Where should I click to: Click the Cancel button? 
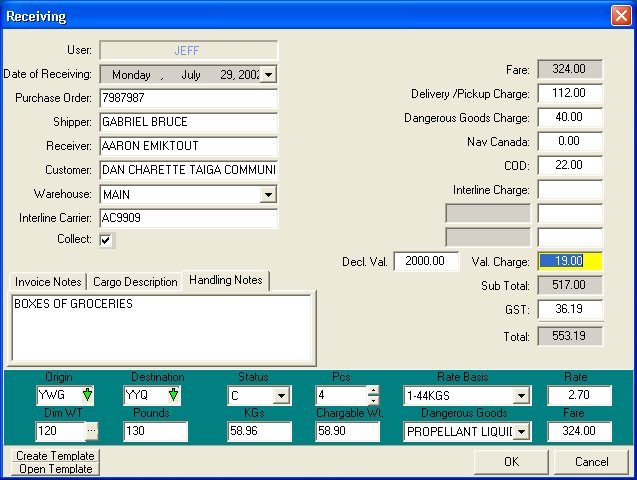592,462
